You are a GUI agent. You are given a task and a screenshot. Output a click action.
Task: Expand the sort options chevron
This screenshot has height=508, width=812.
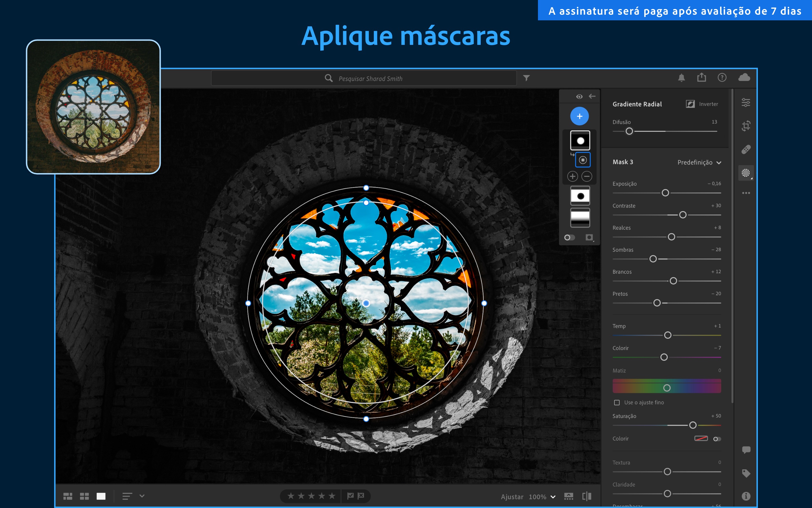[142, 496]
